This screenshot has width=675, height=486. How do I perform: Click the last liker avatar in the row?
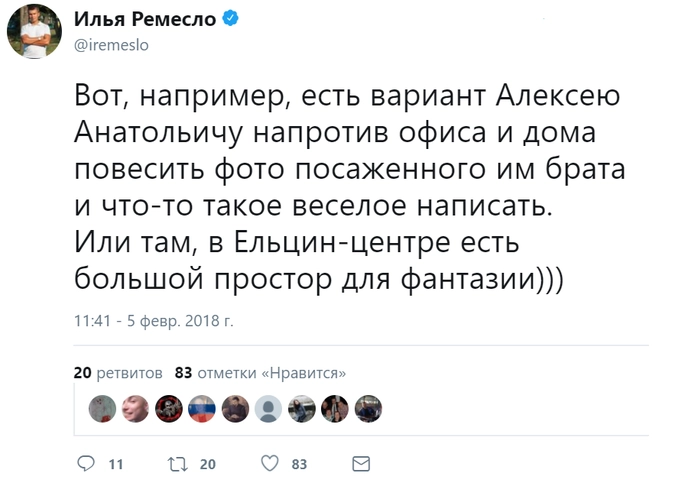pos(367,408)
